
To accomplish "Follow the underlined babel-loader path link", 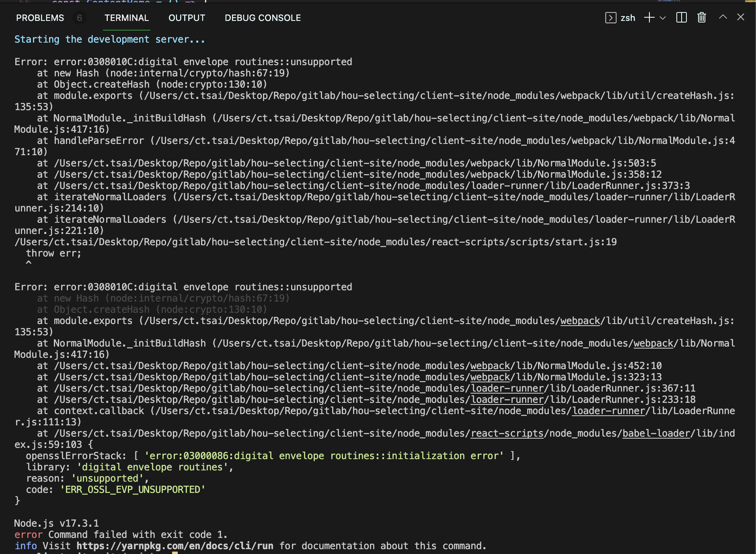I will (x=656, y=433).
